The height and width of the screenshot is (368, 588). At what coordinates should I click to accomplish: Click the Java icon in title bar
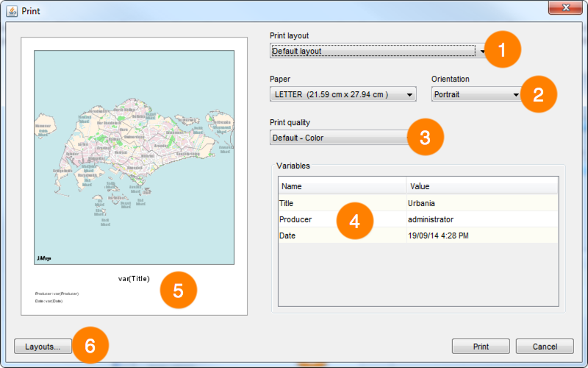[12, 11]
